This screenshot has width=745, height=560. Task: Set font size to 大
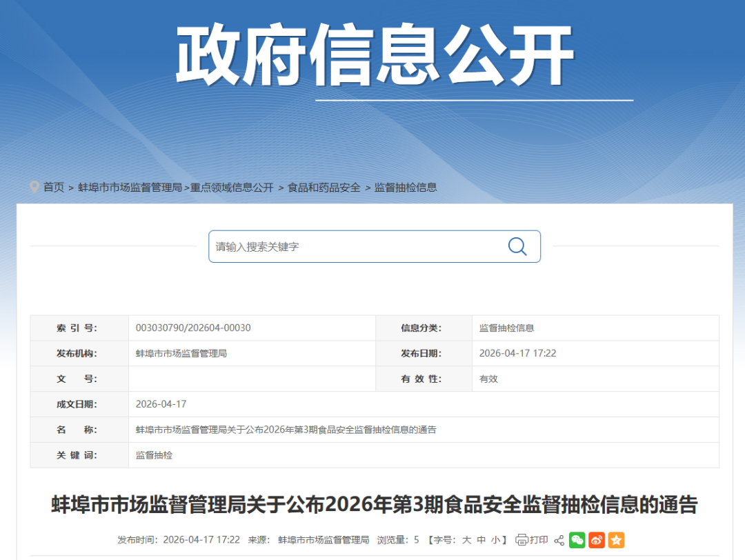point(466,540)
